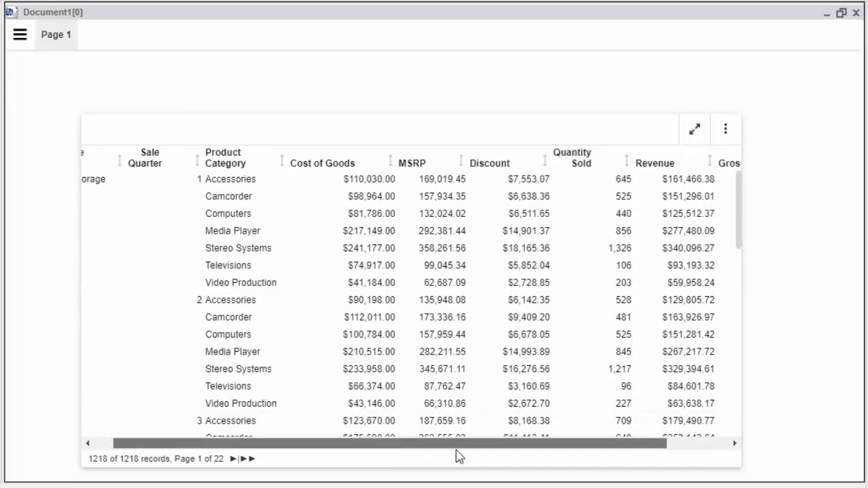Image resolution: width=868 pixels, height=488 pixels.
Task: Maximize the report panel with the expand icon
Action: click(x=694, y=129)
